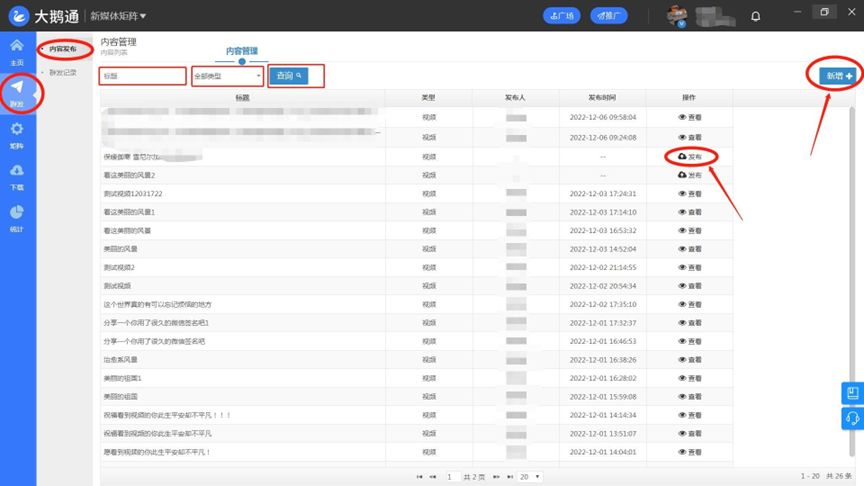Screen dimensions: 864x486
Task: Open the help book icon on right edge
Action: point(853,393)
